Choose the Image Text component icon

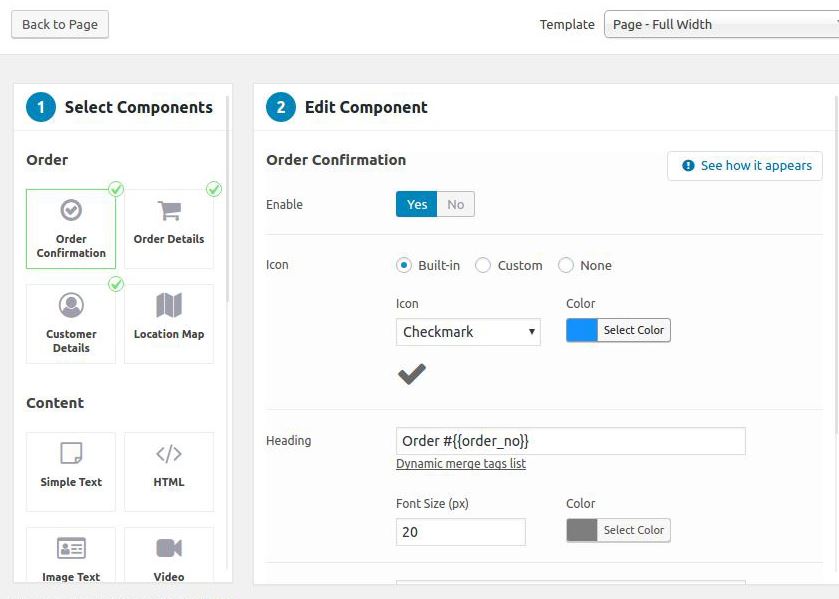click(71, 548)
